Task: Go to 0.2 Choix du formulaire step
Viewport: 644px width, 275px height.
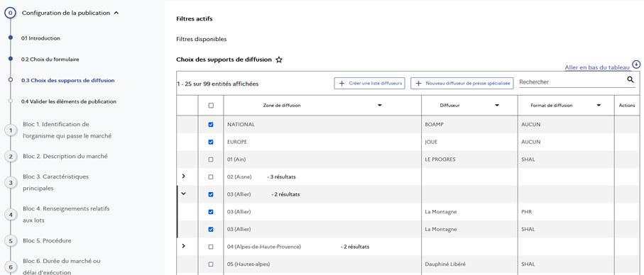Action: click(x=50, y=59)
